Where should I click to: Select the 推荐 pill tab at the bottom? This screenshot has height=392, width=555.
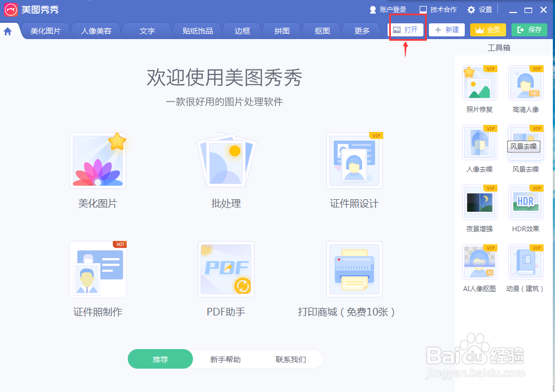[160, 359]
